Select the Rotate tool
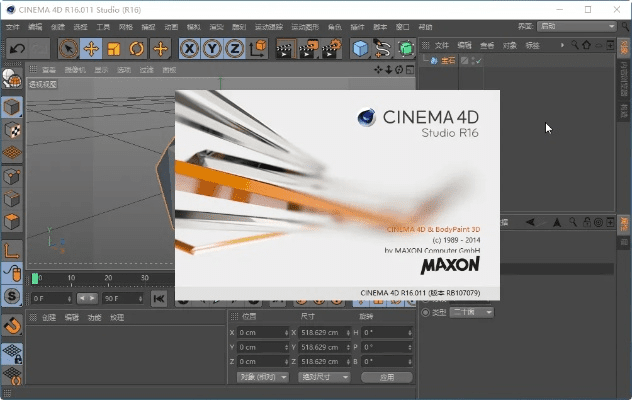The width and height of the screenshot is (632, 400). pos(137,48)
